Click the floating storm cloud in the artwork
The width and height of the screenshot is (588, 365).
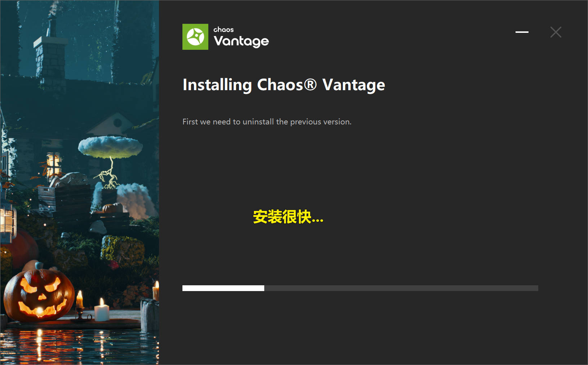click(110, 147)
